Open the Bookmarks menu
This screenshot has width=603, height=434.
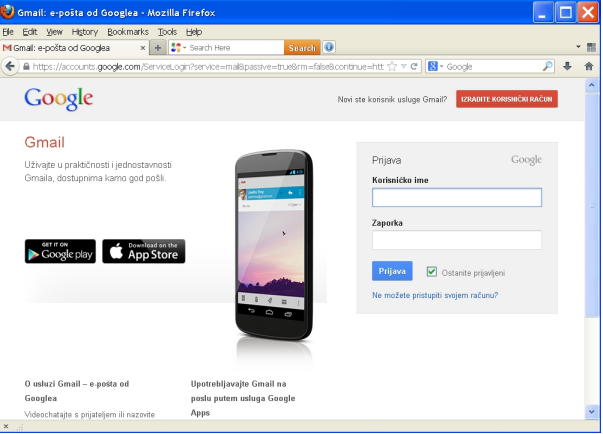click(128, 32)
